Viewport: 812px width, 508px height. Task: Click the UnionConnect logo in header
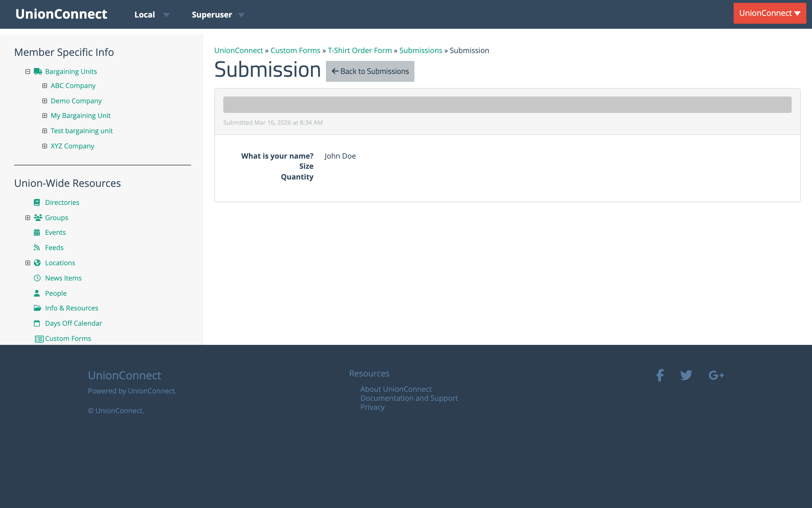[61, 14]
